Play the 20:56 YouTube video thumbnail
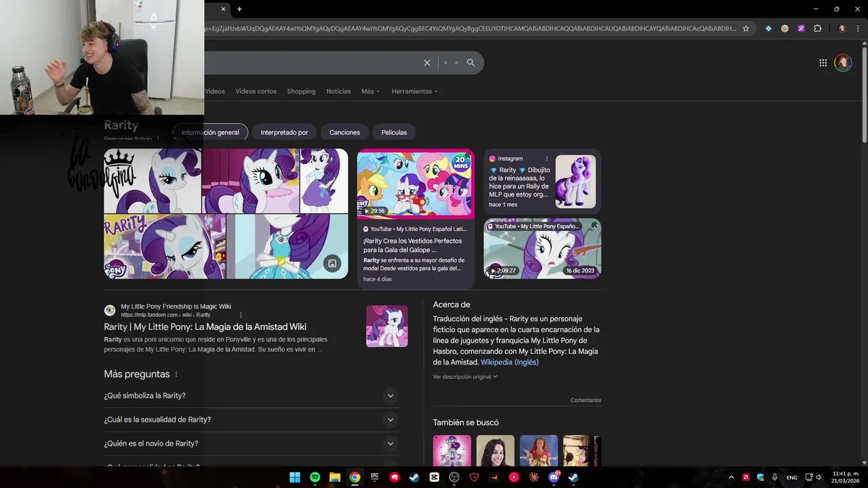 pyautogui.click(x=416, y=184)
